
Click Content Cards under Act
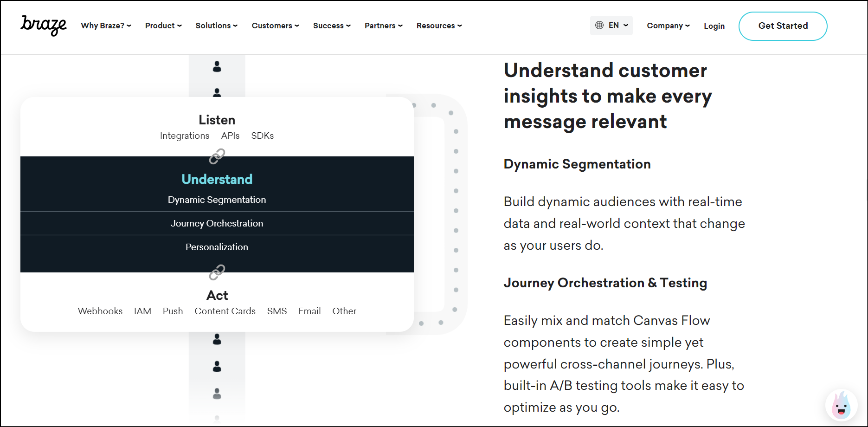point(225,311)
